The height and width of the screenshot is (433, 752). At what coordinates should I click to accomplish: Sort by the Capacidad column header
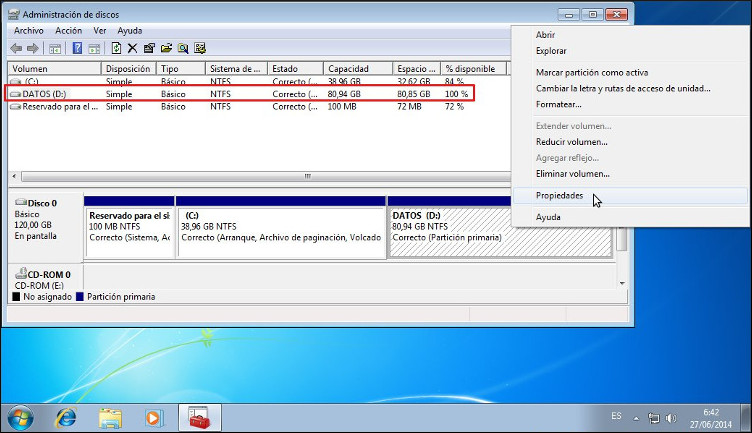click(358, 69)
